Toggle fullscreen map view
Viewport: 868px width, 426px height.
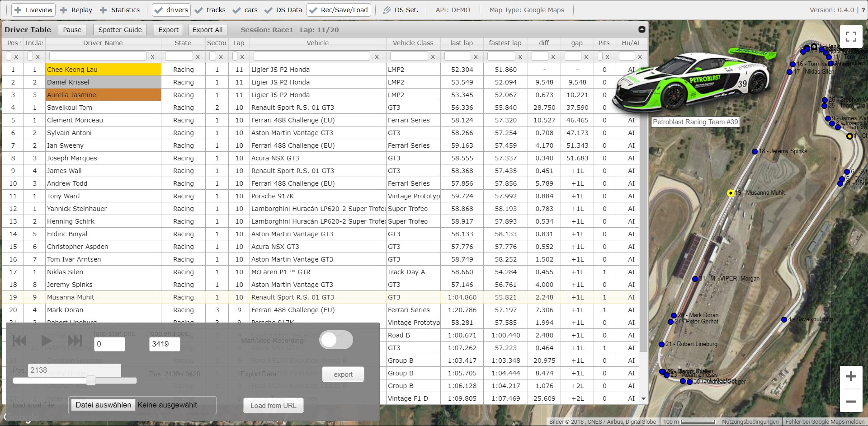click(851, 37)
